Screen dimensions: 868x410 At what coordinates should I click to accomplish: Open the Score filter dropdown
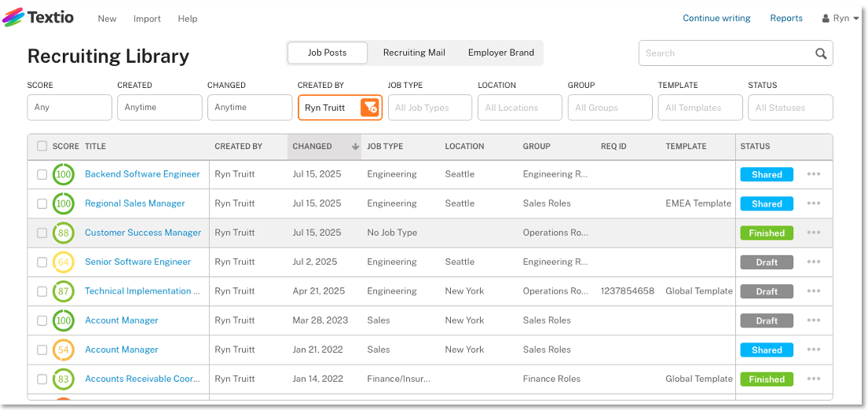tap(69, 108)
